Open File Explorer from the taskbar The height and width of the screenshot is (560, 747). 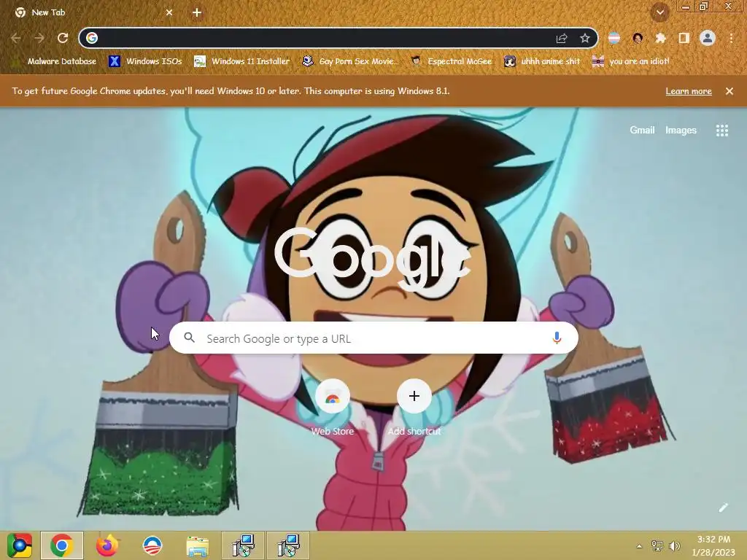click(x=198, y=545)
